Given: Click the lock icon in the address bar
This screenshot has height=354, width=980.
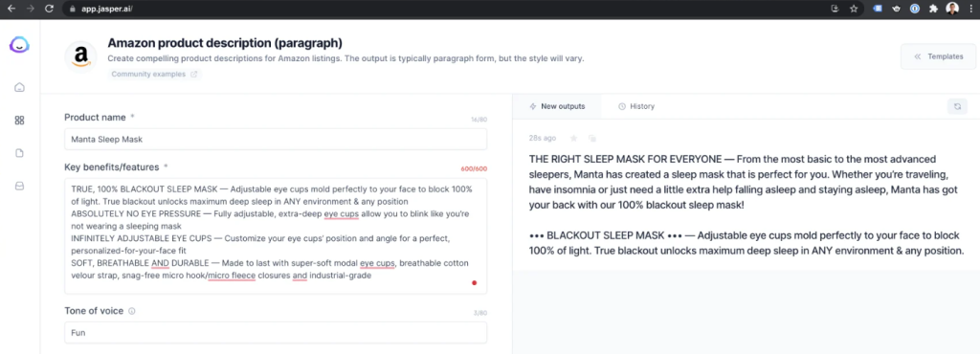Looking at the screenshot, I should pyautogui.click(x=73, y=10).
